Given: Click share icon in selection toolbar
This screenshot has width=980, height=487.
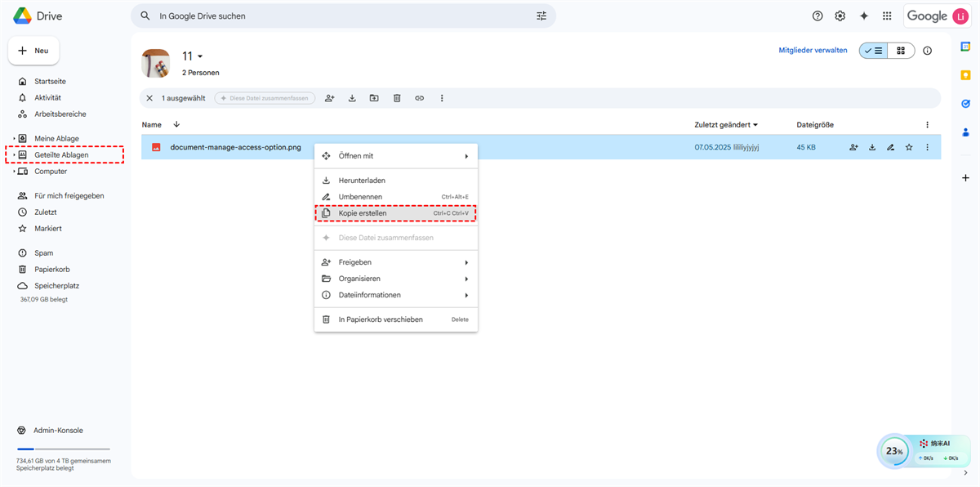Looking at the screenshot, I should tap(330, 98).
